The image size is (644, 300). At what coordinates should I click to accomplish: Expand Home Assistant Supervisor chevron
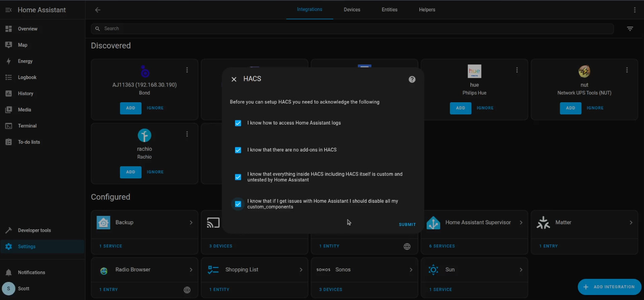click(x=521, y=223)
